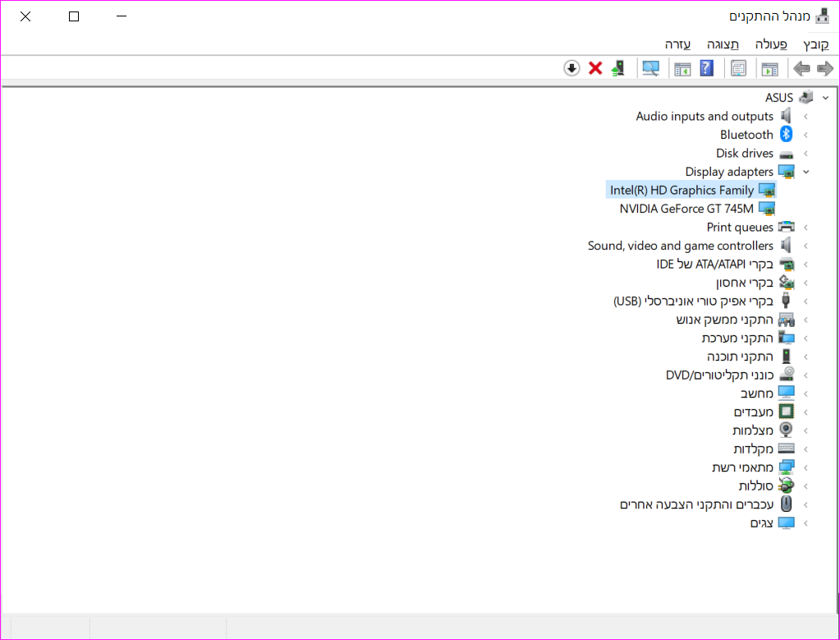Click the red X Uninstall device icon

(x=595, y=69)
